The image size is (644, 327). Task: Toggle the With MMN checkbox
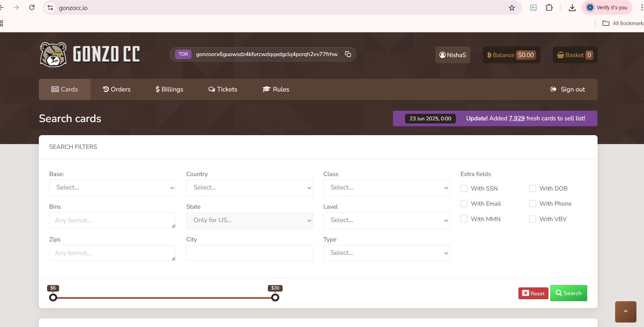(x=464, y=219)
